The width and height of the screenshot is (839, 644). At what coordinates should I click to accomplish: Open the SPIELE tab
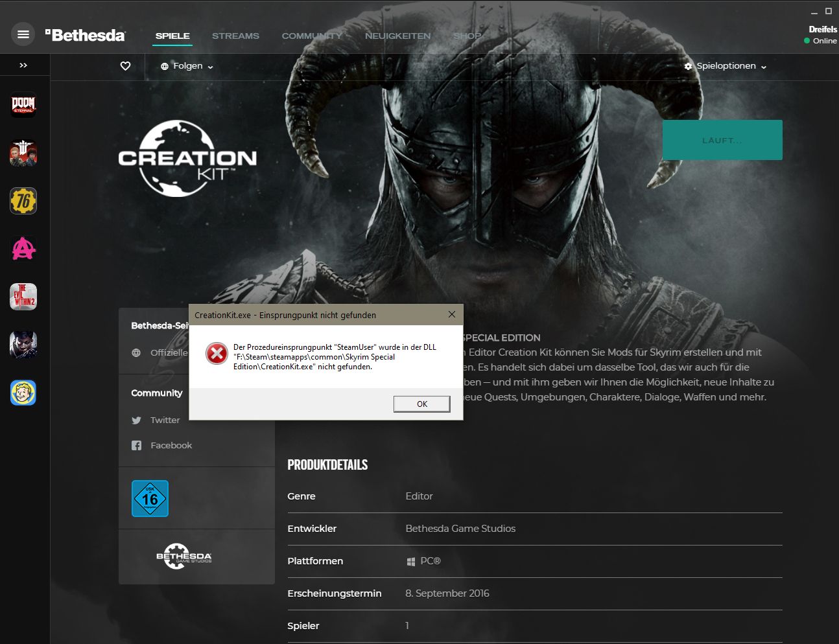click(172, 36)
